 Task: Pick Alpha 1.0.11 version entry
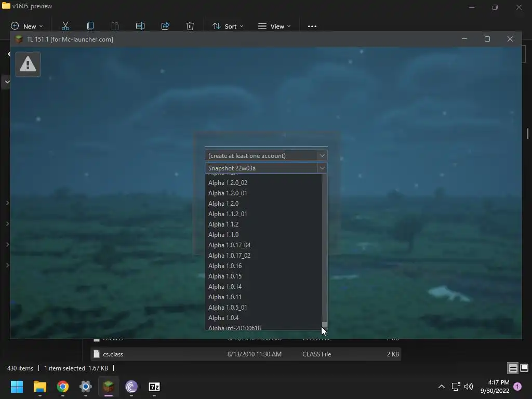pos(263,297)
